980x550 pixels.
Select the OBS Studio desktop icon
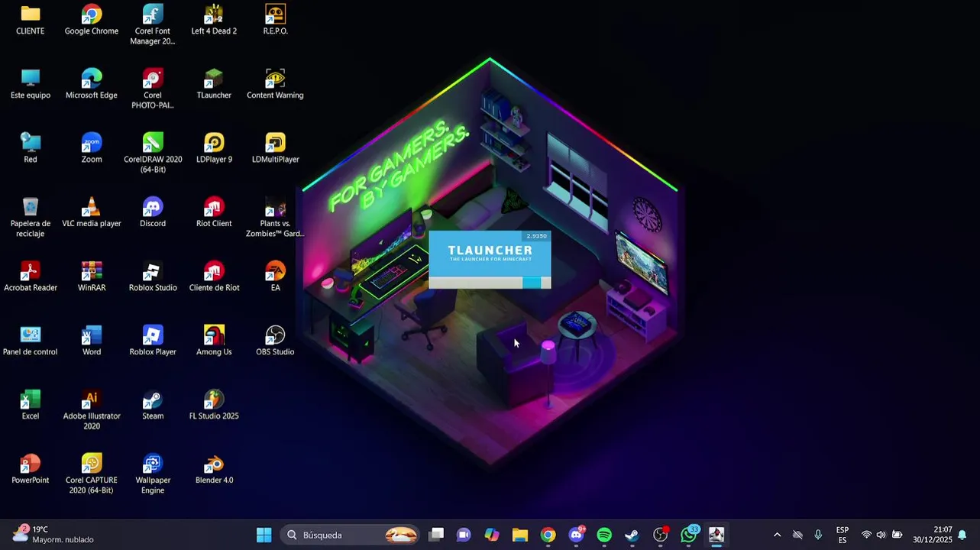(x=275, y=341)
